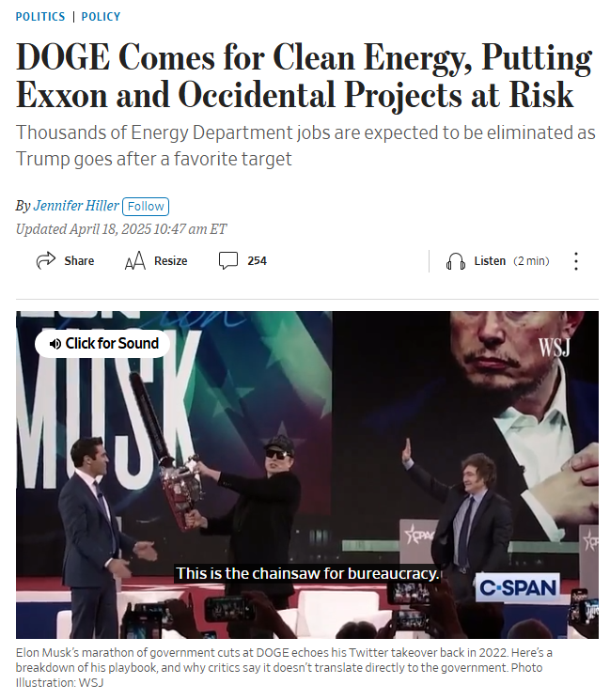View the 254 comments
The width and height of the screenshot is (610, 700).
pos(258,260)
